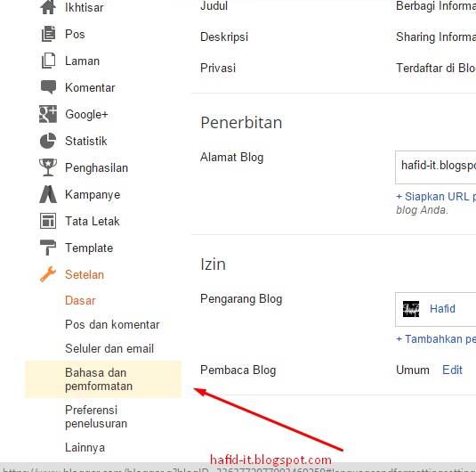Click the Pos documents icon
The width and height of the screenshot is (476, 472).
point(48,34)
